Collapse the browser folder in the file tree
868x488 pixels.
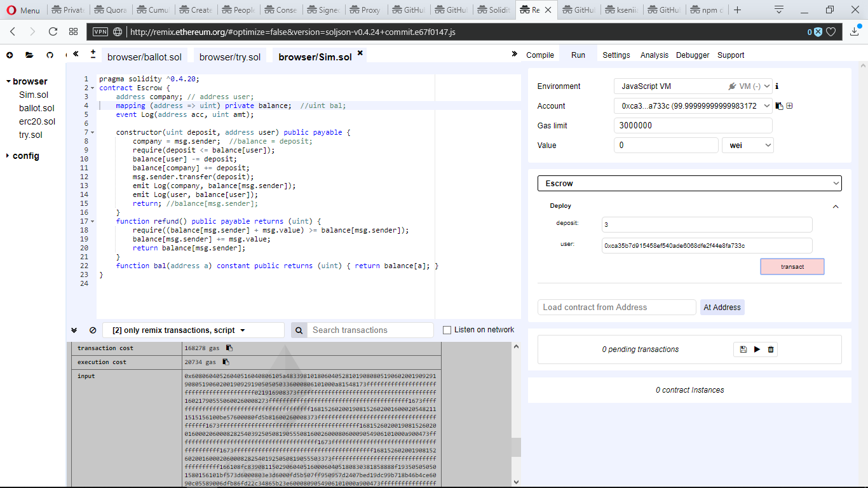pyautogui.click(x=8, y=81)
